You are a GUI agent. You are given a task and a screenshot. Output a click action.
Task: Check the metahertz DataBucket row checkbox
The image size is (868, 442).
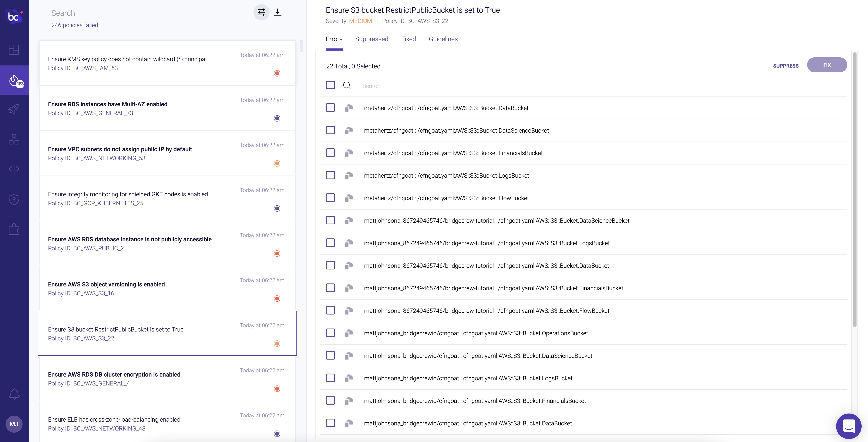pos(330,107)
